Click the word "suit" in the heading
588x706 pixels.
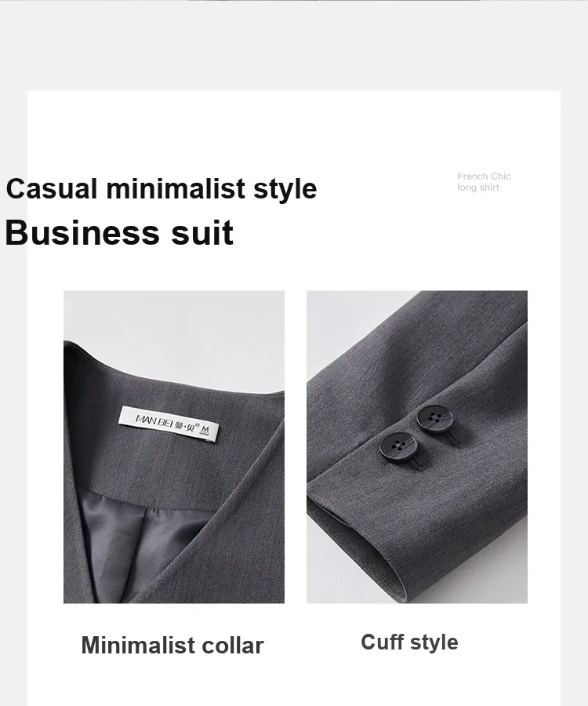pyautogui.click(x=202, y=233)
